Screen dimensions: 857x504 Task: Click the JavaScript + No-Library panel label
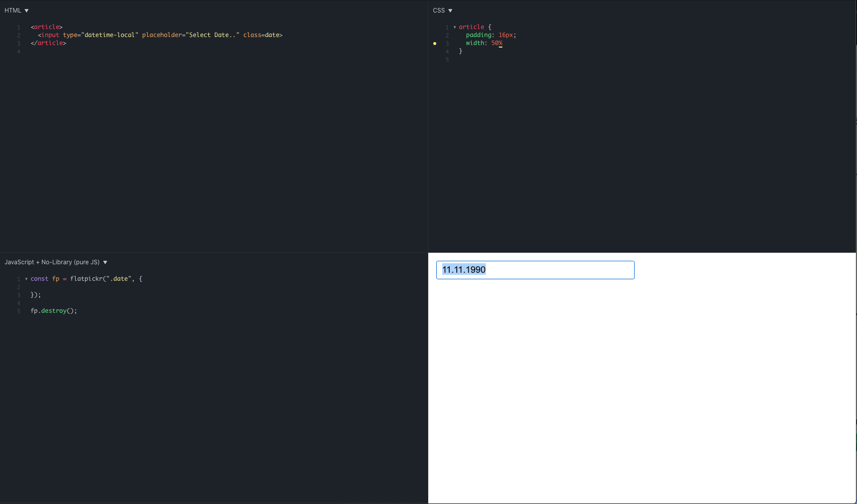pyautogui.click(x=52, y=262)
